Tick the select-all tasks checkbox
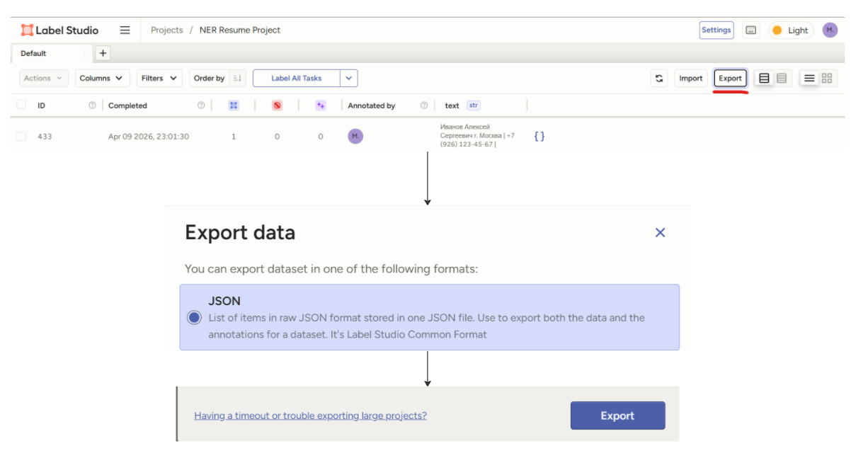 pyautogui.click(x=21, y=105)
